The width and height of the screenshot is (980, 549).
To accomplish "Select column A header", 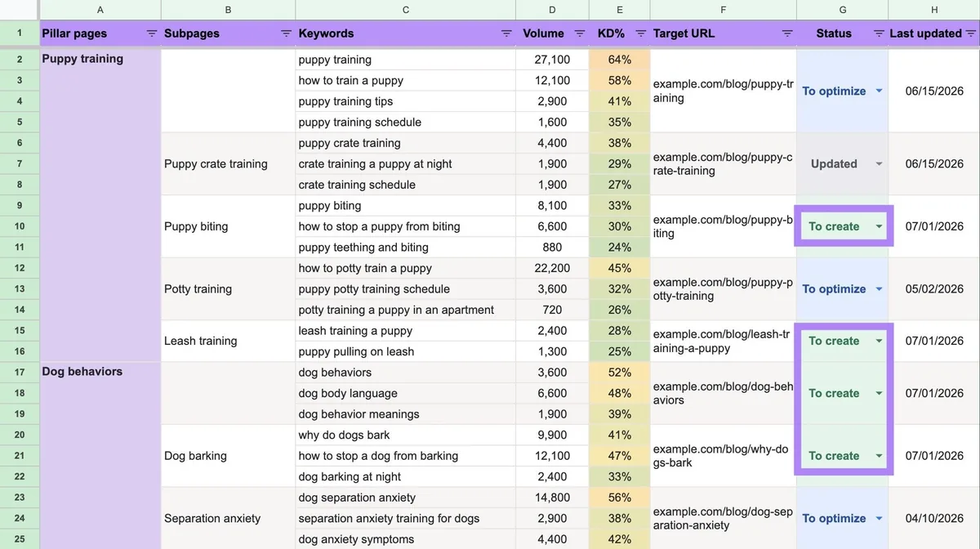I will [100, 10].
